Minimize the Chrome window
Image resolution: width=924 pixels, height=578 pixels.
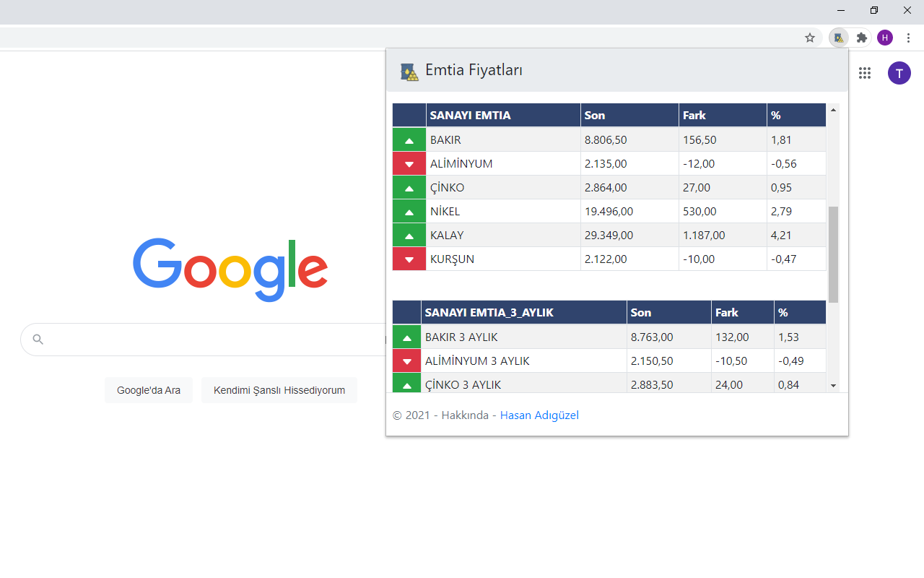pos(841,10)
